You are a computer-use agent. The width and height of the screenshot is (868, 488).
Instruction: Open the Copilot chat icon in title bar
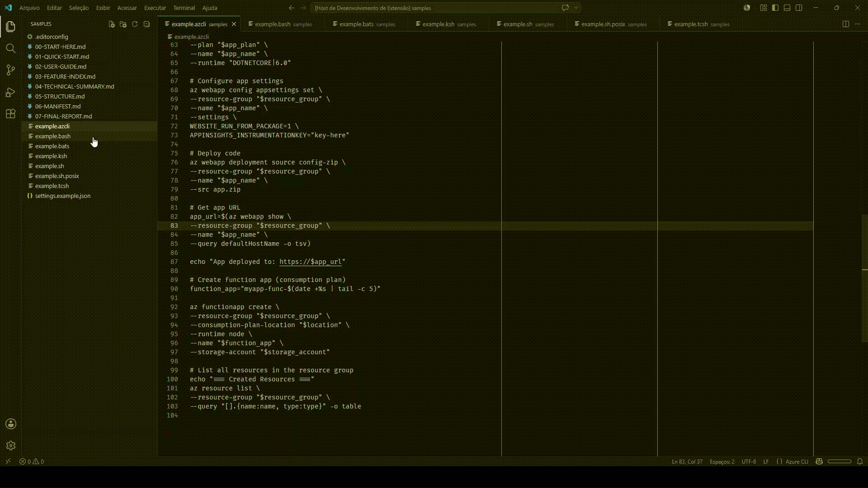[565, 8]
